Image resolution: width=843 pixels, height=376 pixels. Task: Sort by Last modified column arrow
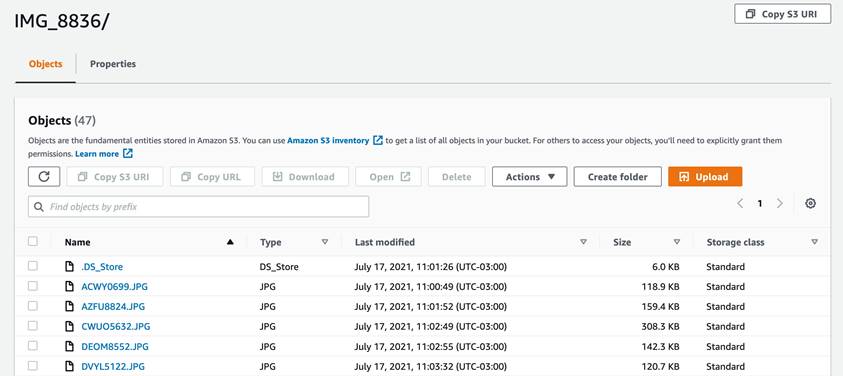583,242
